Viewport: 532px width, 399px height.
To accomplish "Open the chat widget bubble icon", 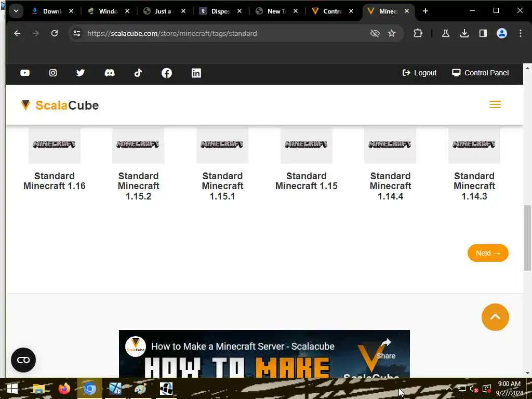I will (23, 360).
